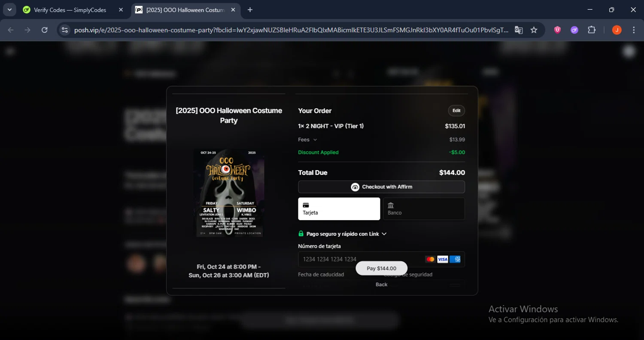Click the event title OOO Halloween Costume Party

[229, 115]
